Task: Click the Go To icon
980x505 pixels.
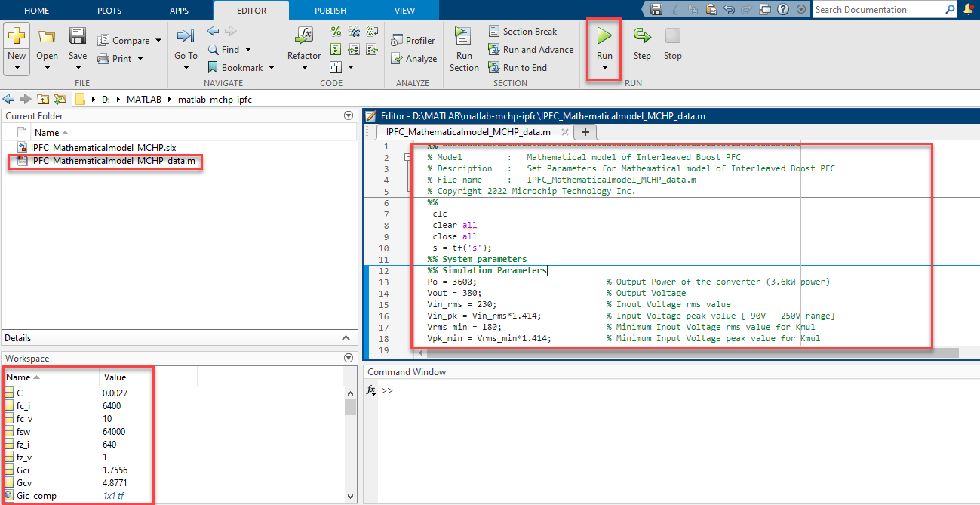Action: click(x=186, y=37)
